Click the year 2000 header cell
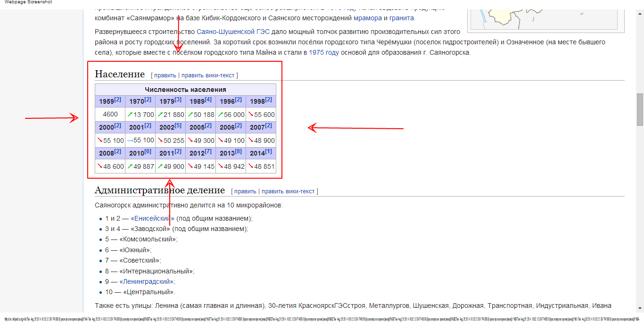The height and width of the screenshot is (322, 644). coord(110,127)
